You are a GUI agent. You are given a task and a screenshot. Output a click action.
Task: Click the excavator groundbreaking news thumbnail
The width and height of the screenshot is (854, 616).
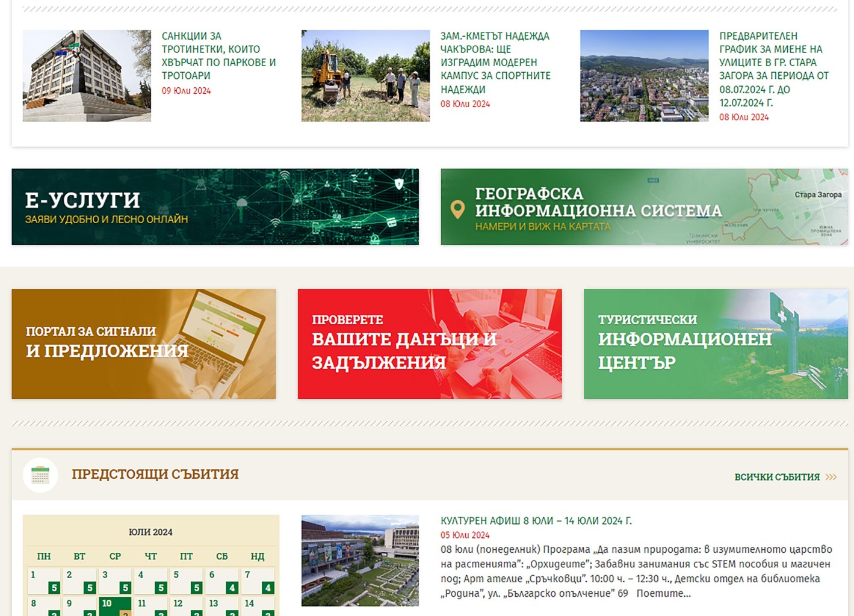(365, 76)
